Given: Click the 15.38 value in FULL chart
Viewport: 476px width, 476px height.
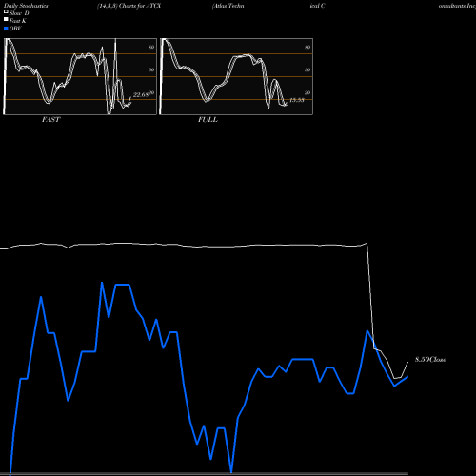Looking at the screenshot, I should [297, 100].
